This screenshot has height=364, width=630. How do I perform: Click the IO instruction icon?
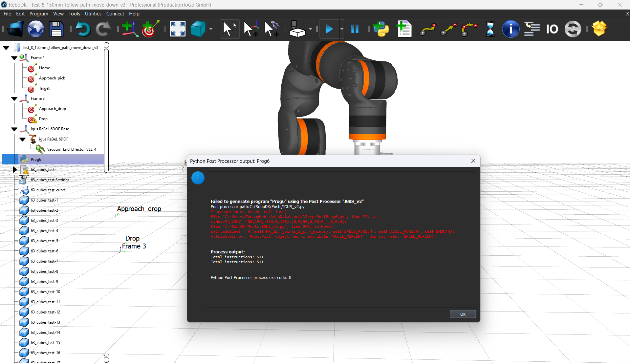click(x=552, y=29)
